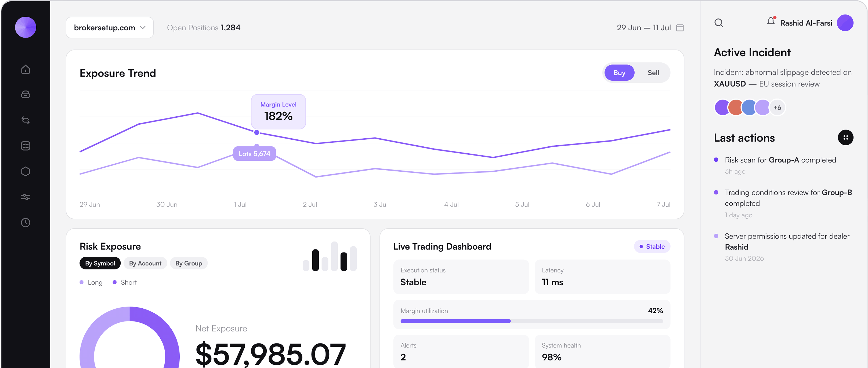
Task: Click the 1 Jul axis label
Action: pos(240,205)
